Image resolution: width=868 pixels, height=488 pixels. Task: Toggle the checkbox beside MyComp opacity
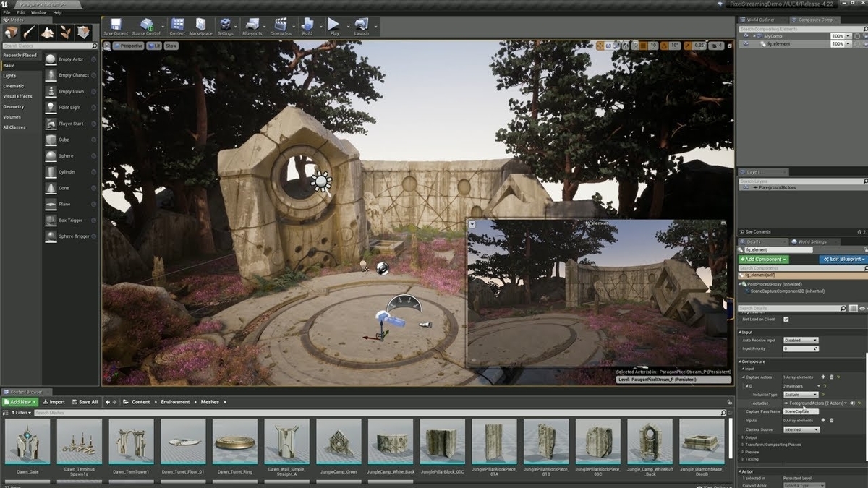tap(856, 36)
